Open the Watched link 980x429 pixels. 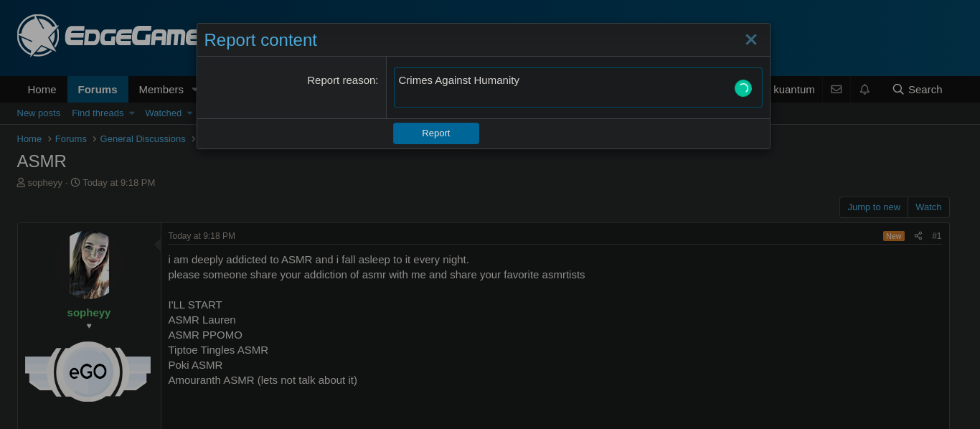164,113
